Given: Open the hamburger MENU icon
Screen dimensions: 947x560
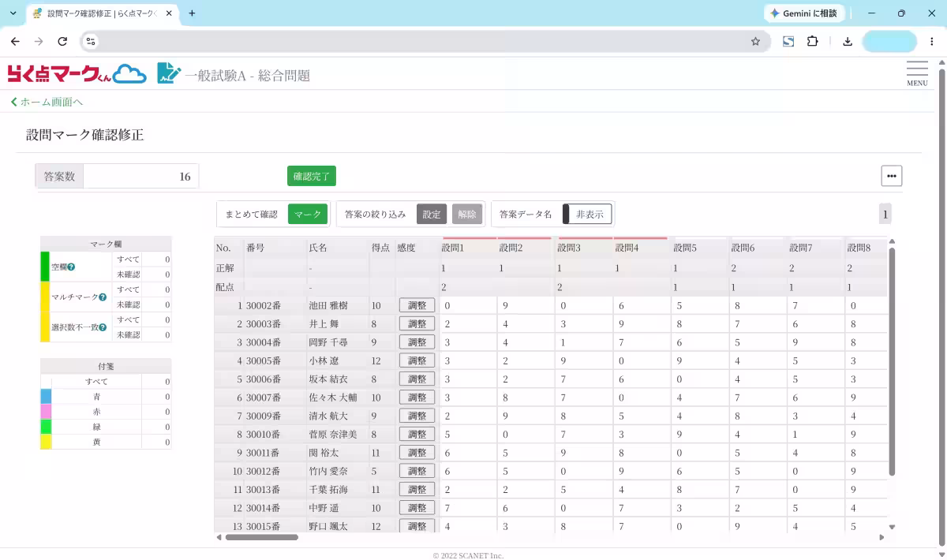Looking at the screenshot, I should click(917, 73).
